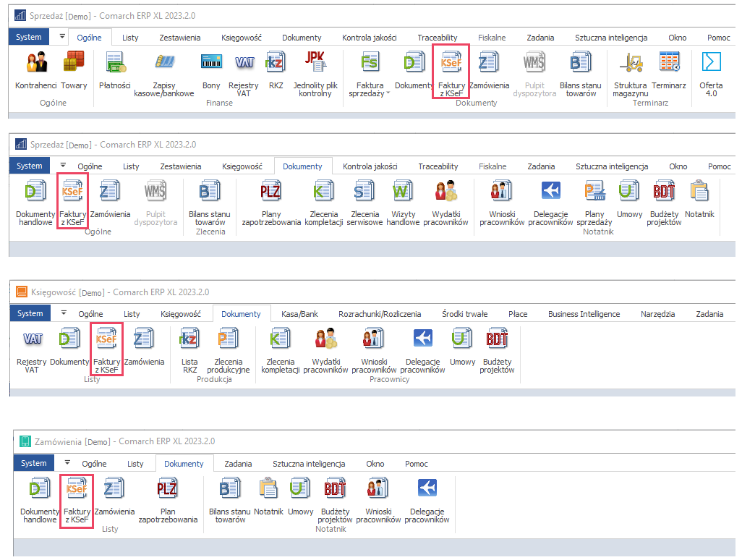Click System button in the top Sprzedaż window
This screenshot has width=742, height=560.
click(x=29, y=37)
